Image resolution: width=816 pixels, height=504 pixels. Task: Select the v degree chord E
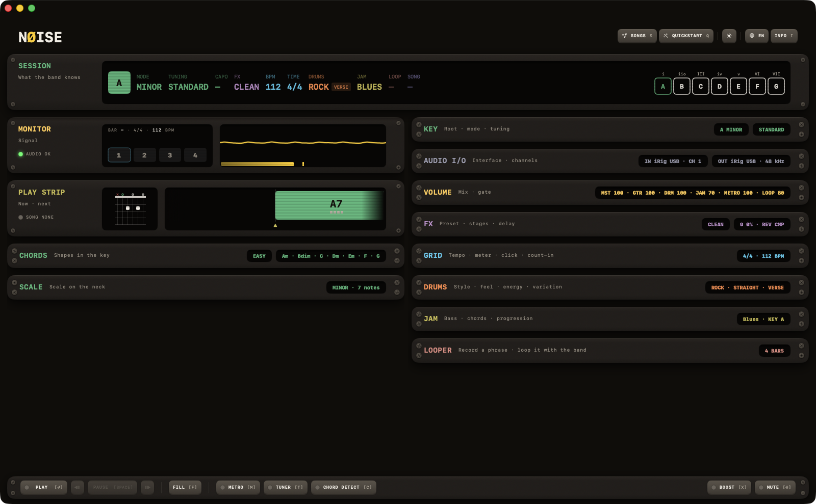tap(738, 86)
